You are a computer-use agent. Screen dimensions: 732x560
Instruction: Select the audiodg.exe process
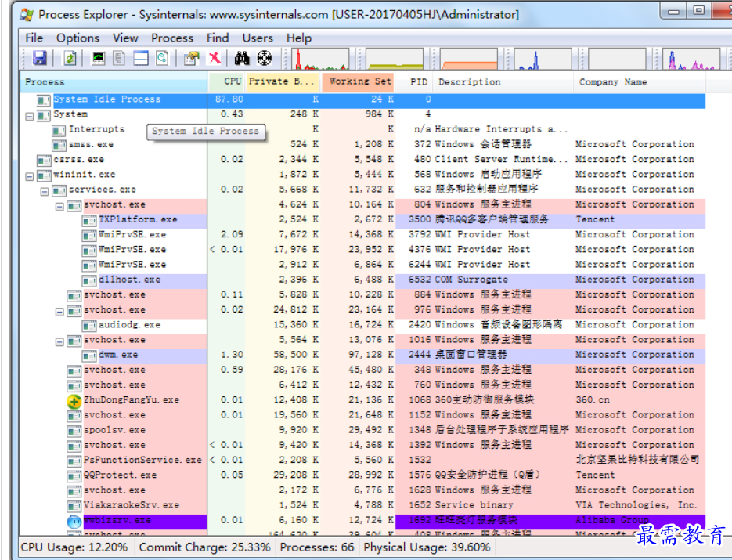tap(362, 324)
